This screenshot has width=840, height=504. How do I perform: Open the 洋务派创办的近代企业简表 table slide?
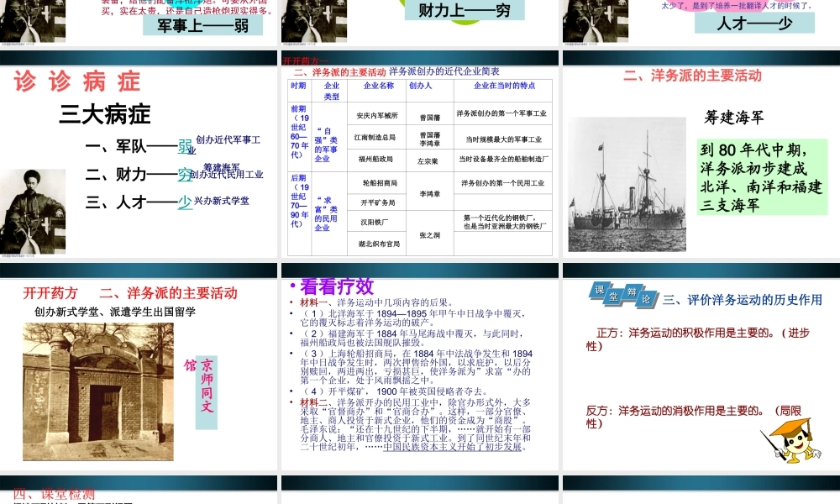pos(419,155)
